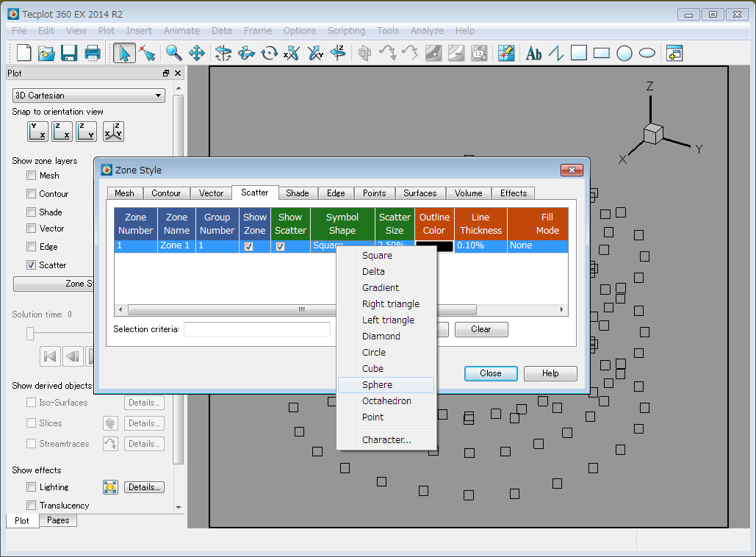Screen dimensions: 756x557
Task: Choose Sphere from the symbol shape menu
Action: tap(386, 385)
